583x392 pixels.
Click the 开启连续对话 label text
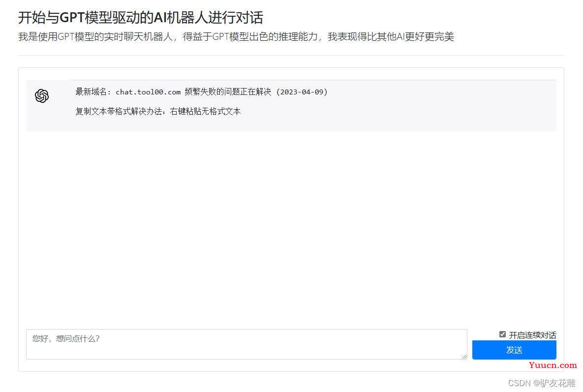point(532,335)
